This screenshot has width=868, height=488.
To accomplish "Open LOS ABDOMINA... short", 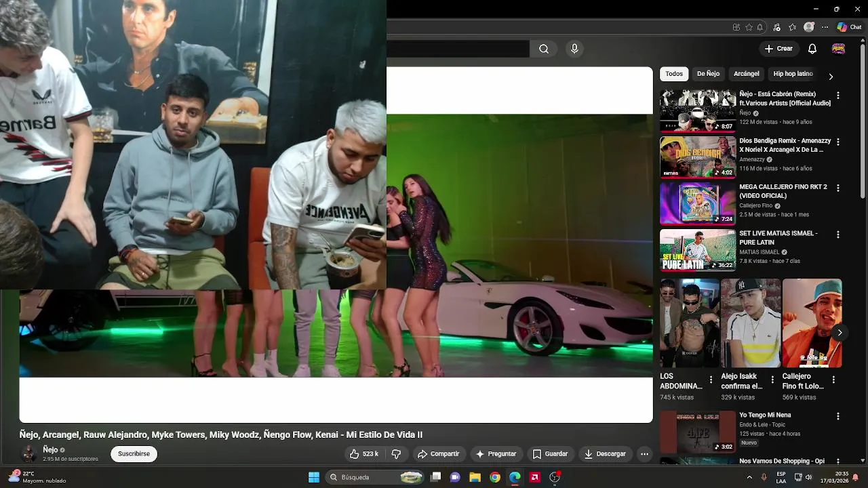I will point(690,323).
